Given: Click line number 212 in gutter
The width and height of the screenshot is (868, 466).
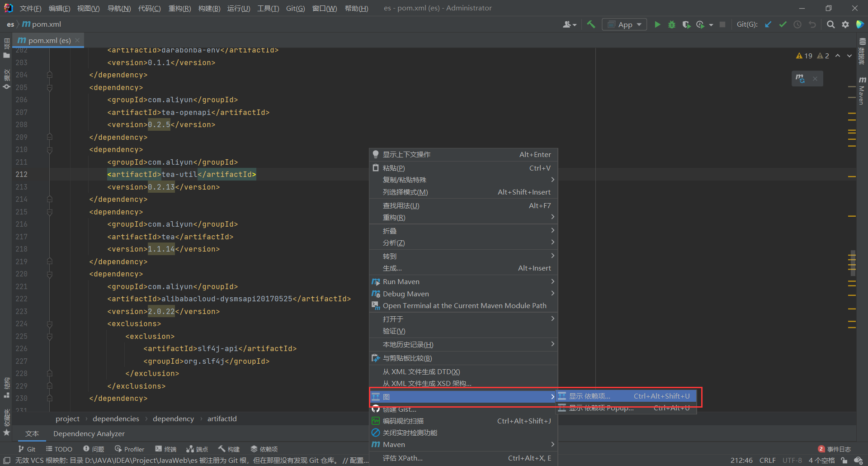Looking at the screenshot, I should tap(21, 174).
